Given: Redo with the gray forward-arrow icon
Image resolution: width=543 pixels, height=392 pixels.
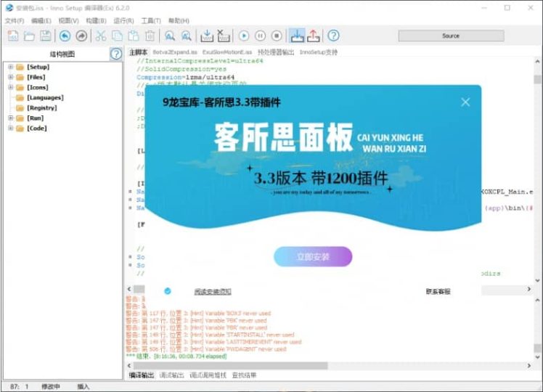Looking at the screenshot, I should (x=81, y=36).
